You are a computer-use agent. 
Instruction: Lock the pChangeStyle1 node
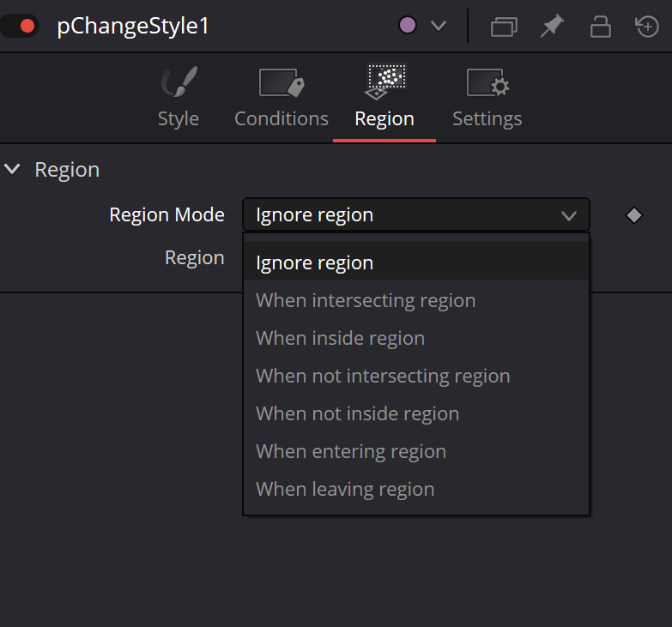601,27
